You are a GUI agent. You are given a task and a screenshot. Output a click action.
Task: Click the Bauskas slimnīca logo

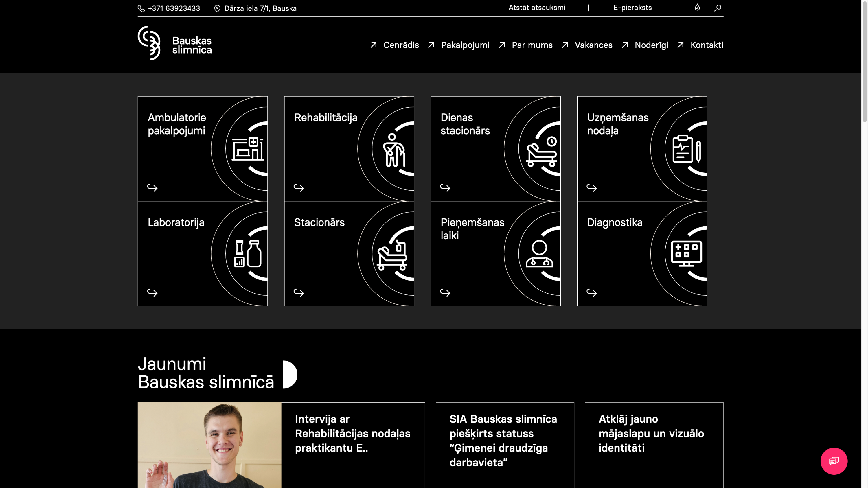174,43
